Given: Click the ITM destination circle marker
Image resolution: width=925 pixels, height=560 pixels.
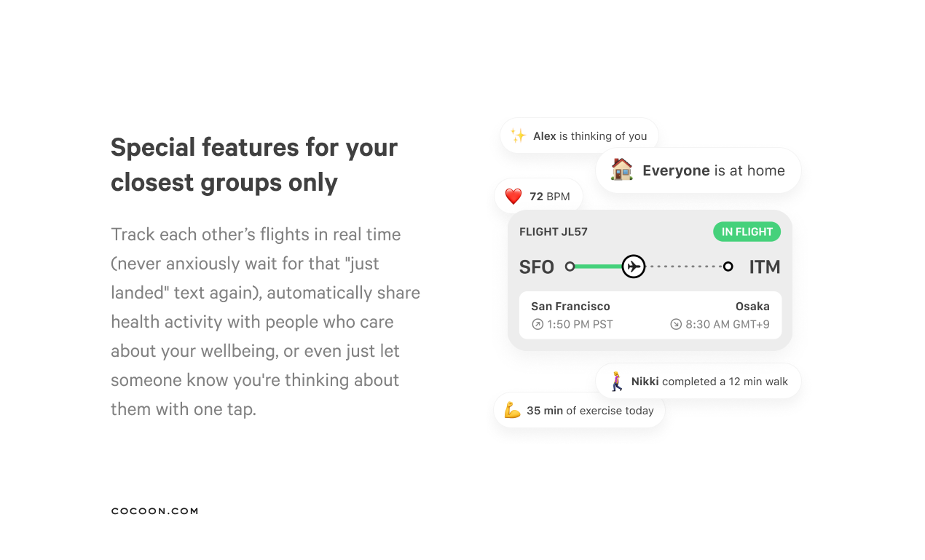Looking at the screenshot, I should click(x=728, y=267).
